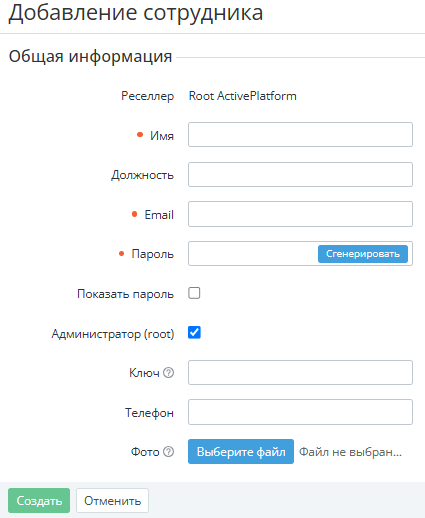425x518 pixels.
Task: Click the help icon next to Ключ
Action: pos(169,373)
